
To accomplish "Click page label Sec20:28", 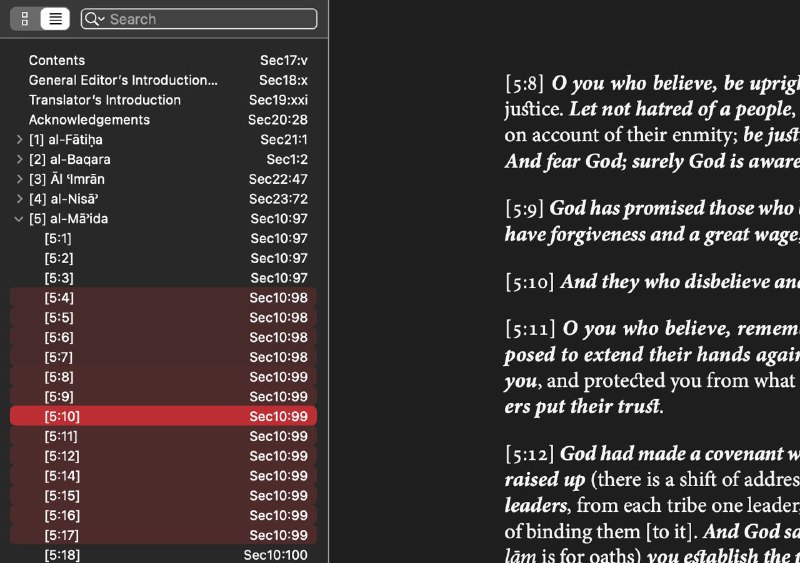I will tap(278, 120).
